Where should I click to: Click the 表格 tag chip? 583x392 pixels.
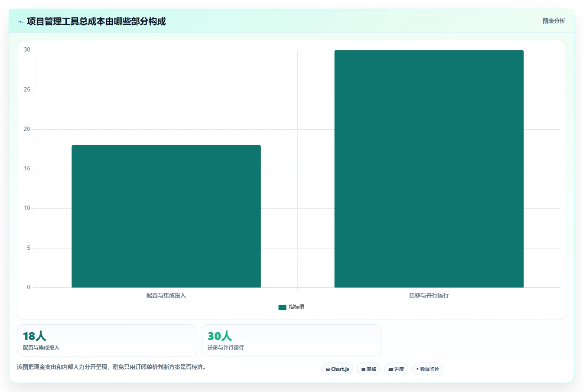pos(368,369)
